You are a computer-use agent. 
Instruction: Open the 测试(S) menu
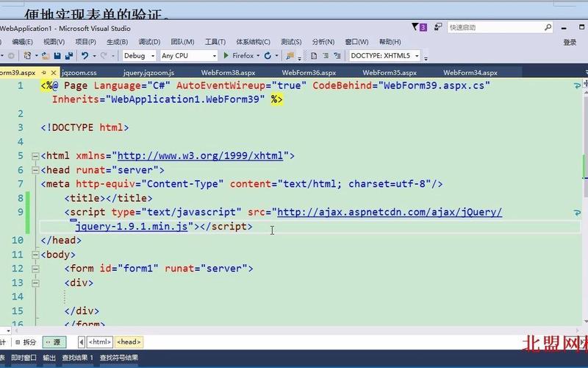tap(291, 42)
